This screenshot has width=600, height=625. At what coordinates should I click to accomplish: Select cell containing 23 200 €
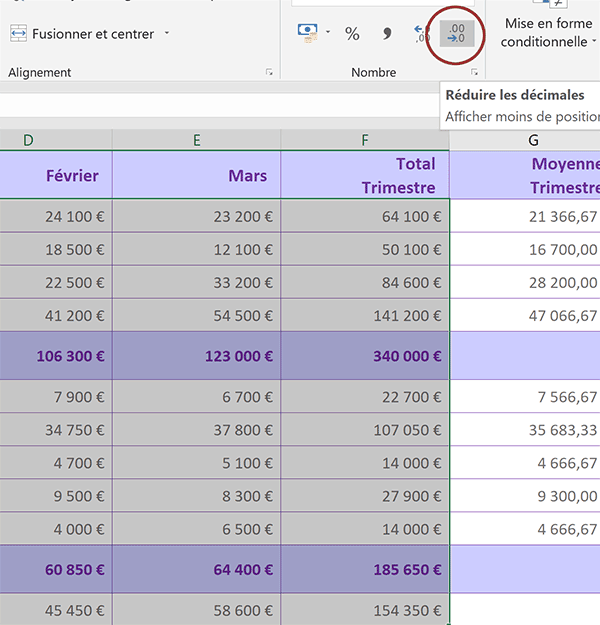(x=197, y=216)
